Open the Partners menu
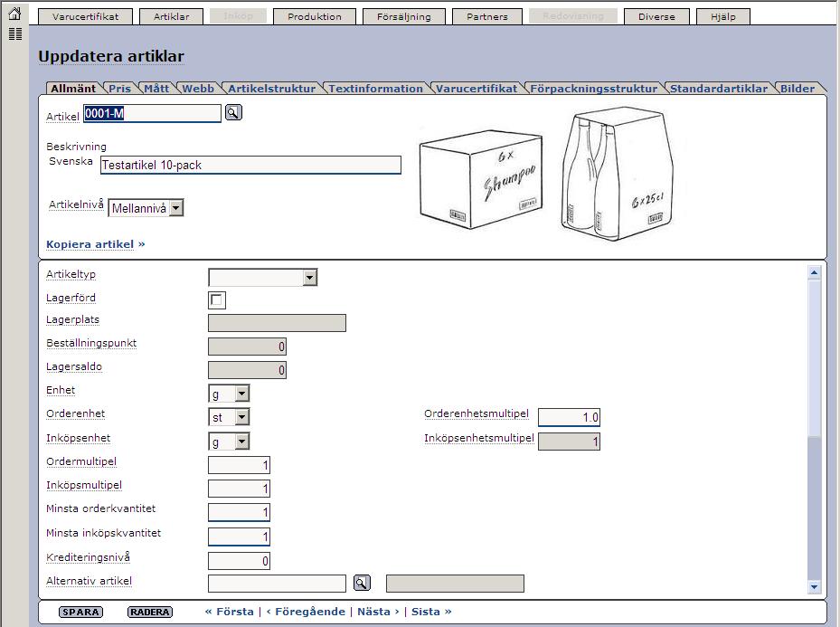Screen dimensions: 840x627 (x=487, y=16)
